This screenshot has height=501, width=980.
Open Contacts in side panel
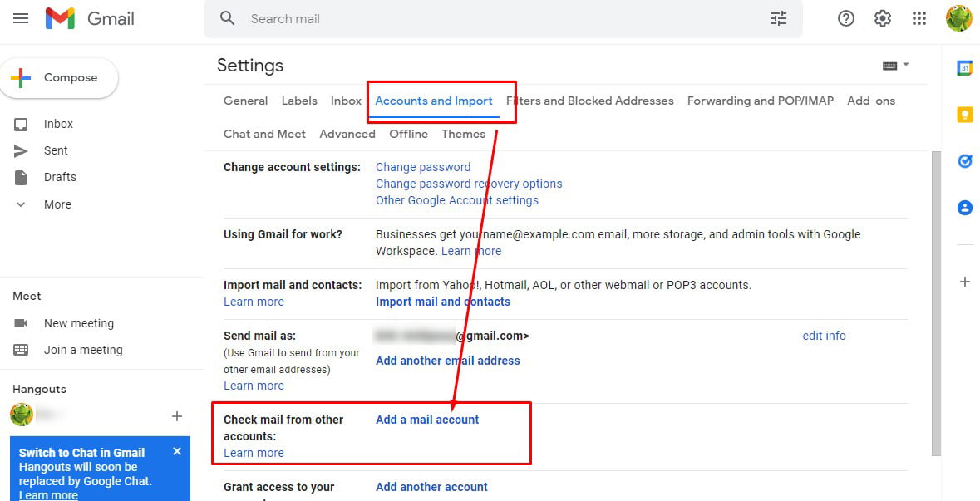(964, 209)
